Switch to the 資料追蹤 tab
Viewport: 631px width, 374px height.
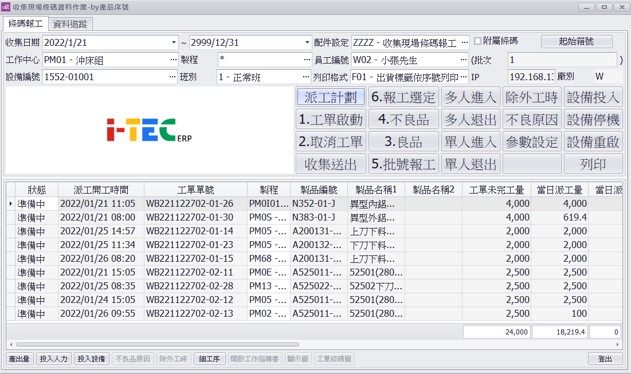pos(70,24)
